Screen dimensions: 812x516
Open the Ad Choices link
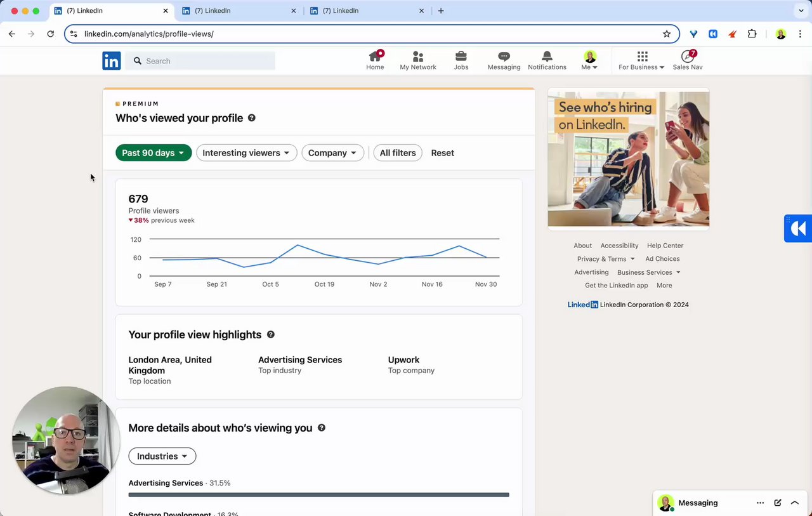(x=662, y=259)
